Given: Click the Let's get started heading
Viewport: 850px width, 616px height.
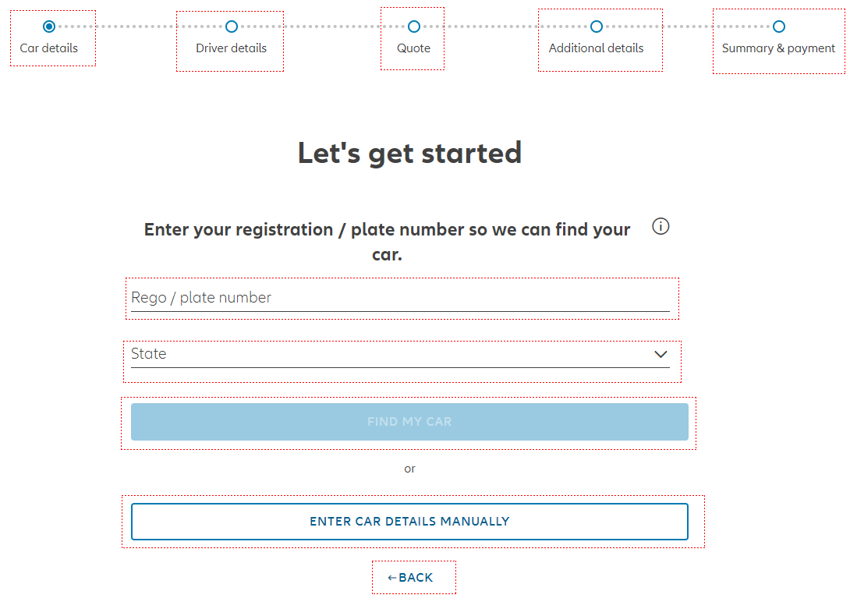Looking at the screenshot, I should pyautogui.click(x=409, y=153).
